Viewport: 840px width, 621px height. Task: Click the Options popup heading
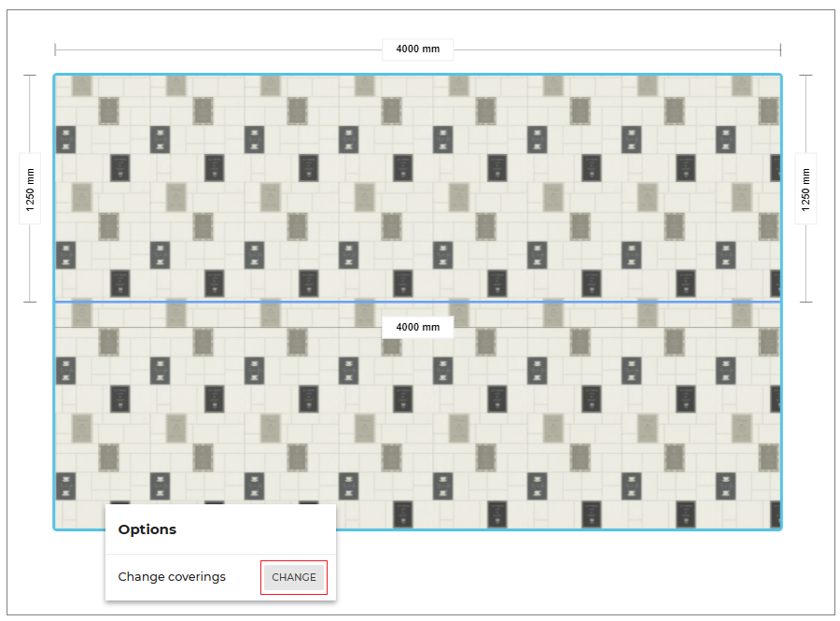tap(147, 529)
